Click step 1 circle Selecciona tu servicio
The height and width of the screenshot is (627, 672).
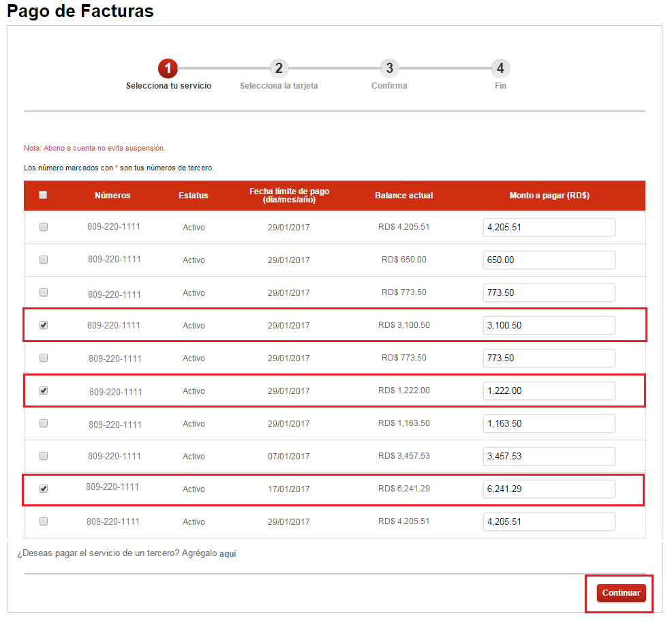coord(168,68)
